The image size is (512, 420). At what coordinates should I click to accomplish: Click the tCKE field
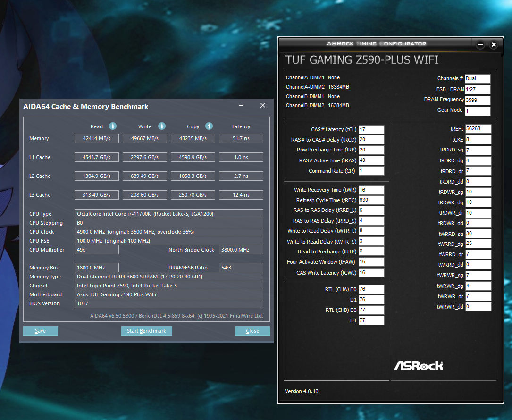pos(478,140)
